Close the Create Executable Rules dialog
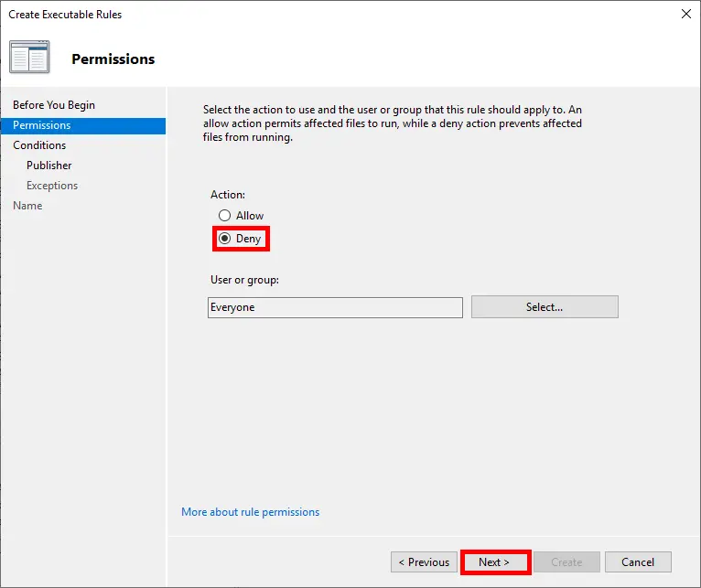 pyautogui.click(x=686, y=14)
